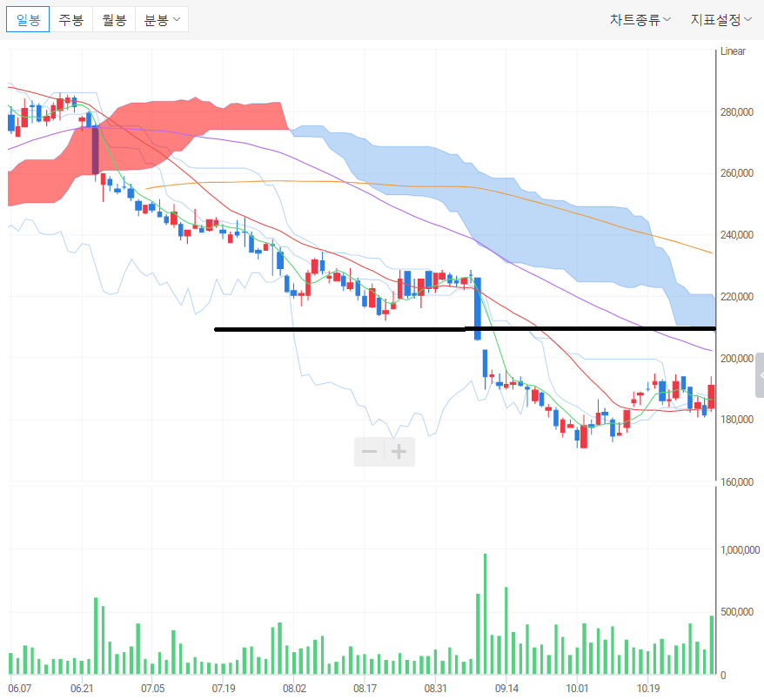This screenshot has width=764, height=700.
Task: Click the 06.07 date label
Action: [19, 689]
